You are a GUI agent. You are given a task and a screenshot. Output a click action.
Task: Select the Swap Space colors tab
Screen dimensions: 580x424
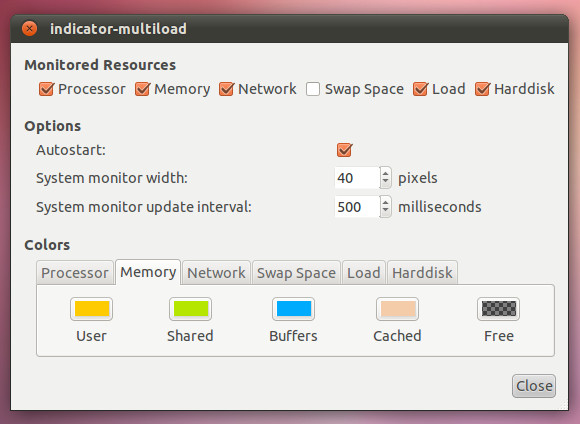[x=296, y=273]
